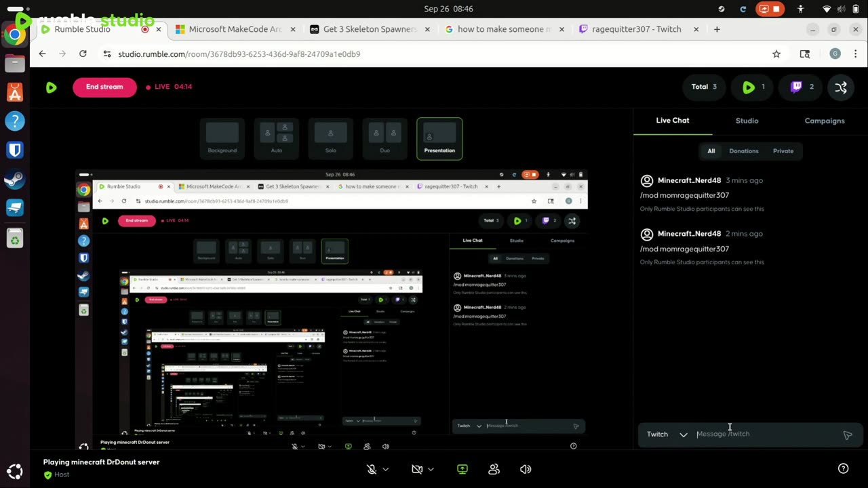Click Minecraft_Nerd48 username from 2 mins ago
The height and width of the screenshot is (488, 868).
coord(689,234)
